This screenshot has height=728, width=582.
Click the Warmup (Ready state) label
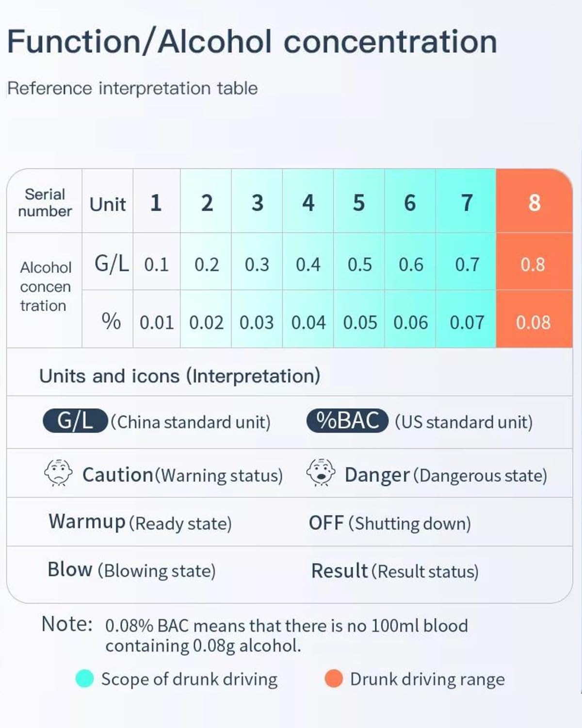pos(140,522)
